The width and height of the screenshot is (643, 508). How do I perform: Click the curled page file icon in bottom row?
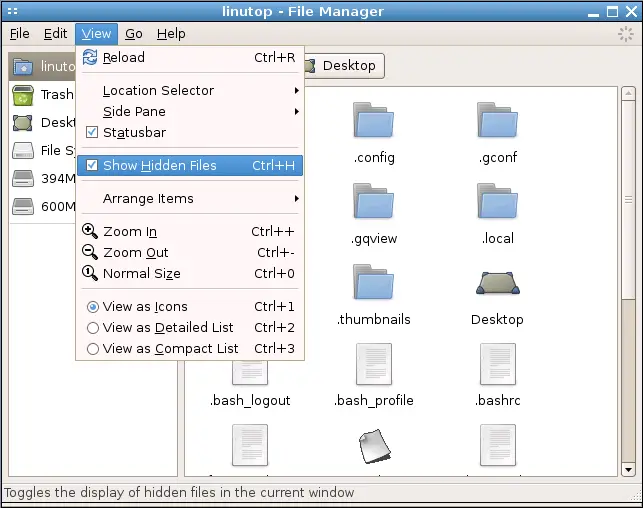(x=374, y=446)
